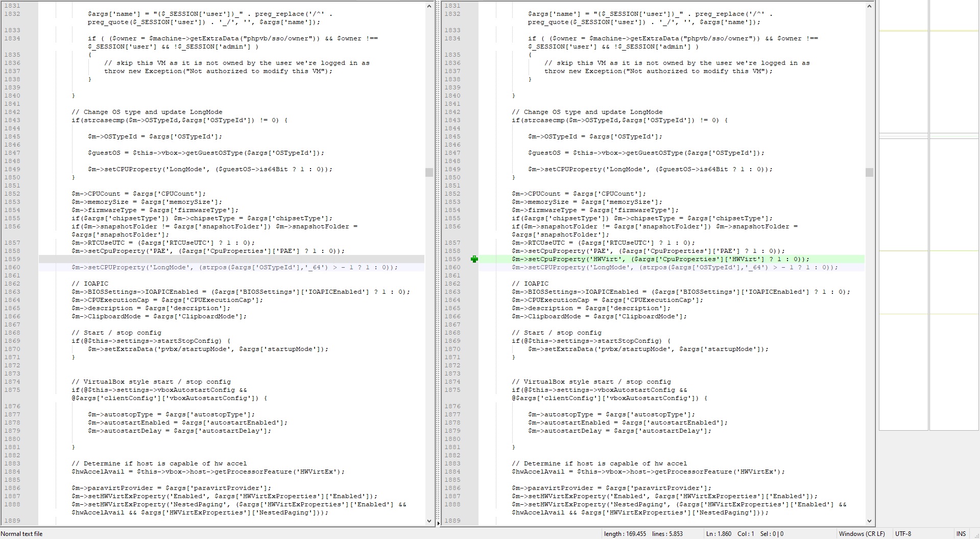Click the right pane's scroll down arrow

[869, 521]
